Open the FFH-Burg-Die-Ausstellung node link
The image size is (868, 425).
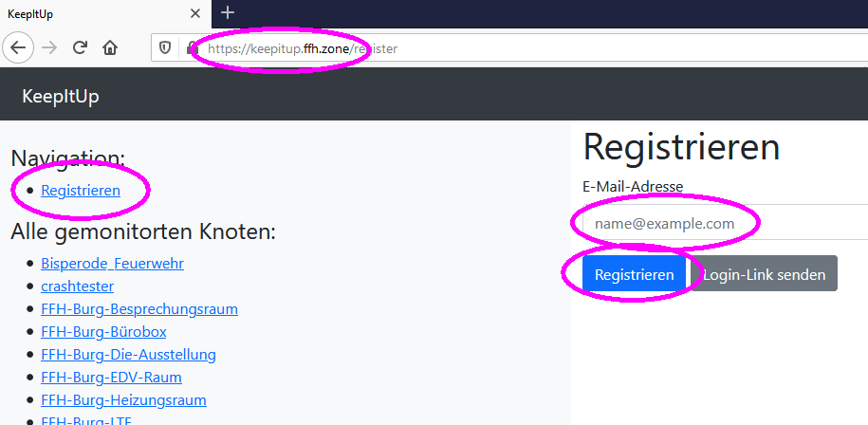click(128, 355)
